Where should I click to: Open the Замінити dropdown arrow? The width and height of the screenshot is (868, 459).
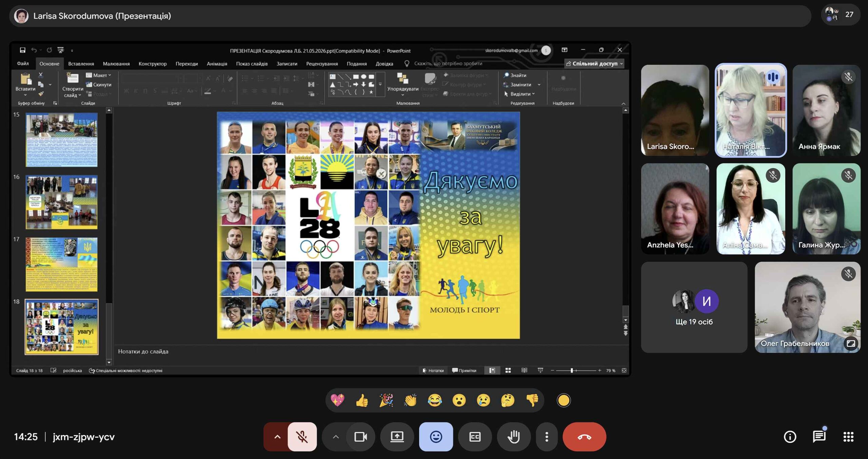pyautogui.click(x=539, y=84)
